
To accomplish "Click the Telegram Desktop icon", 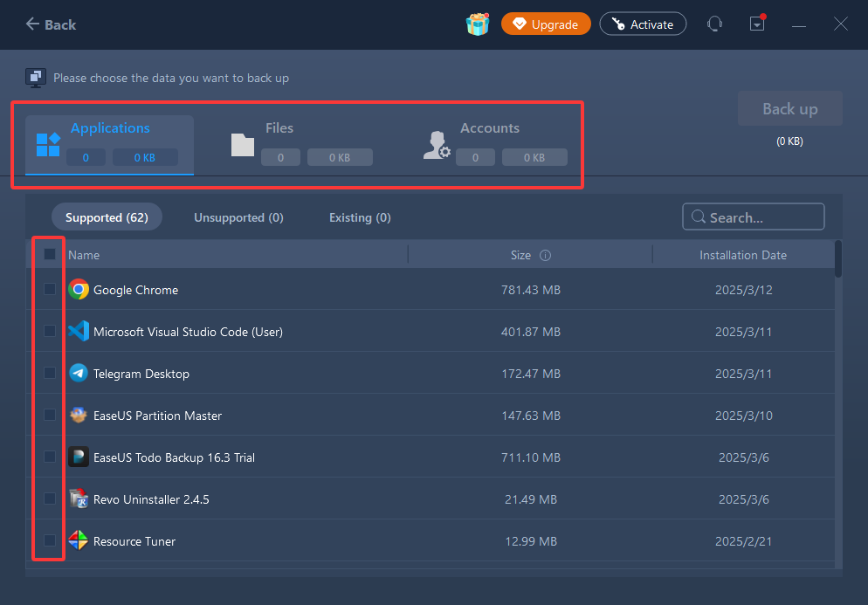I will (x=79, y=373).
